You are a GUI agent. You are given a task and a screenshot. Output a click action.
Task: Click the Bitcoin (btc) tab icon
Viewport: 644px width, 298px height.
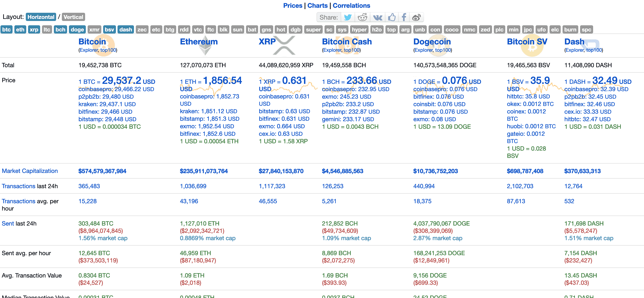pos(6,29)
